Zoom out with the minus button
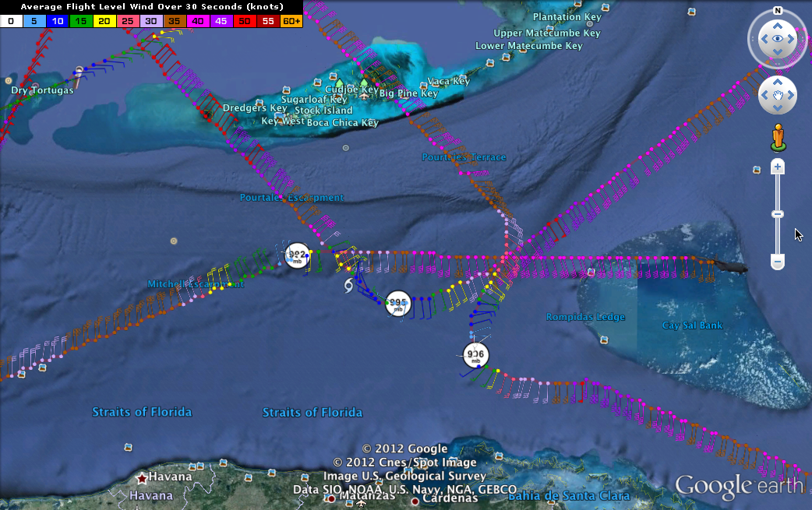Viewport: 812px width, 510px height. 777,262
